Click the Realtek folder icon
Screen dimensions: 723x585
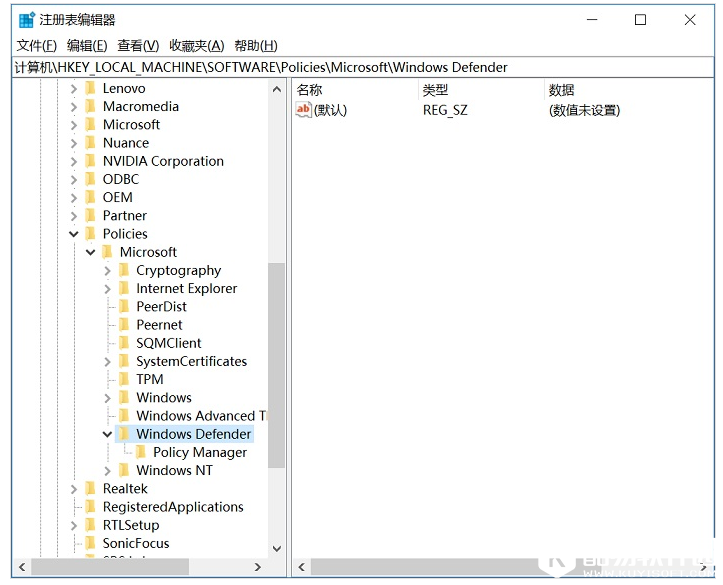[91, 489]
